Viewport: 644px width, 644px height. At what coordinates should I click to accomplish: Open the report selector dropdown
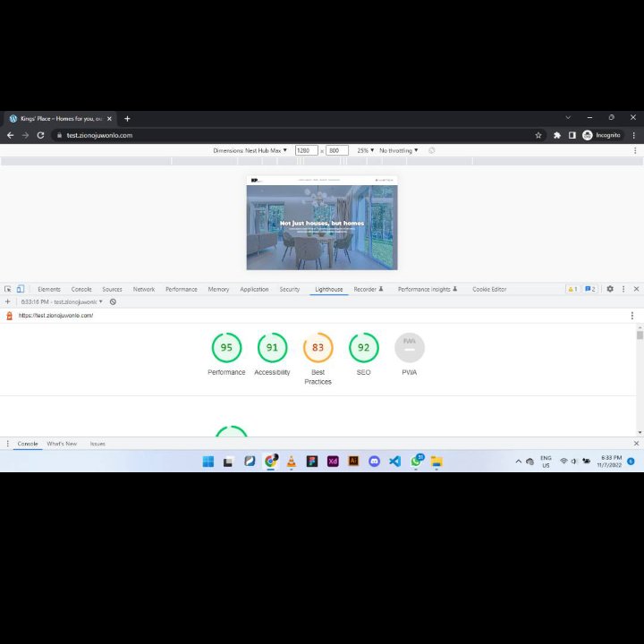coord(62,302)
